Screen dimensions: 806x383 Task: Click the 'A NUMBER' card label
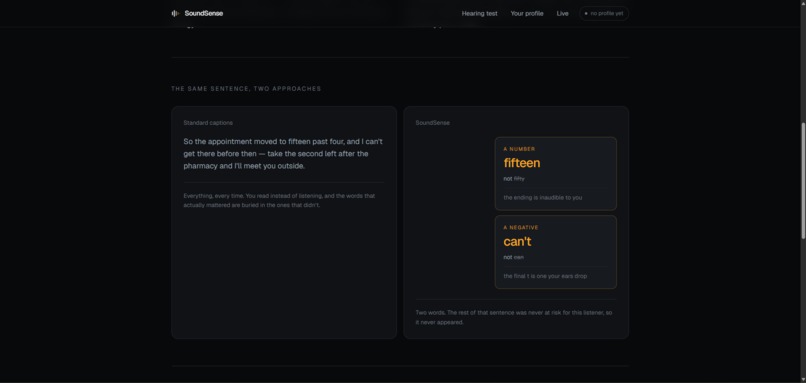coord(519,149)
